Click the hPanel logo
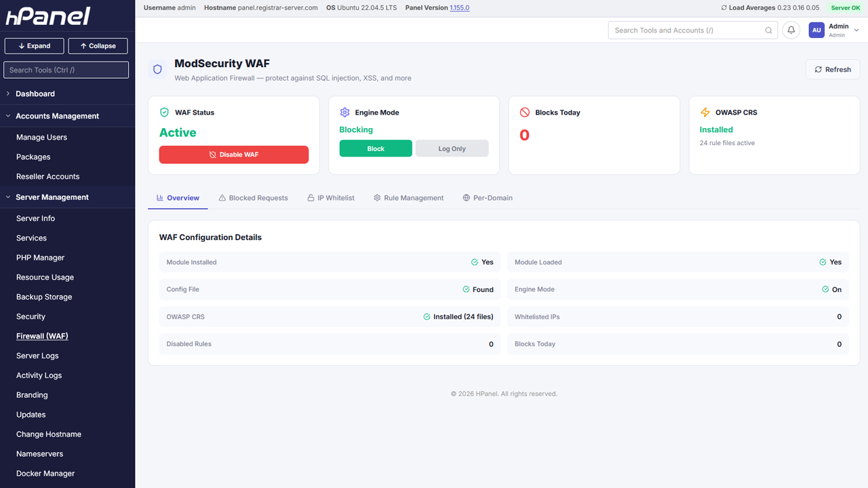This screenshot has height=488, width=868. pyautogui.click(x=47, y=16)
